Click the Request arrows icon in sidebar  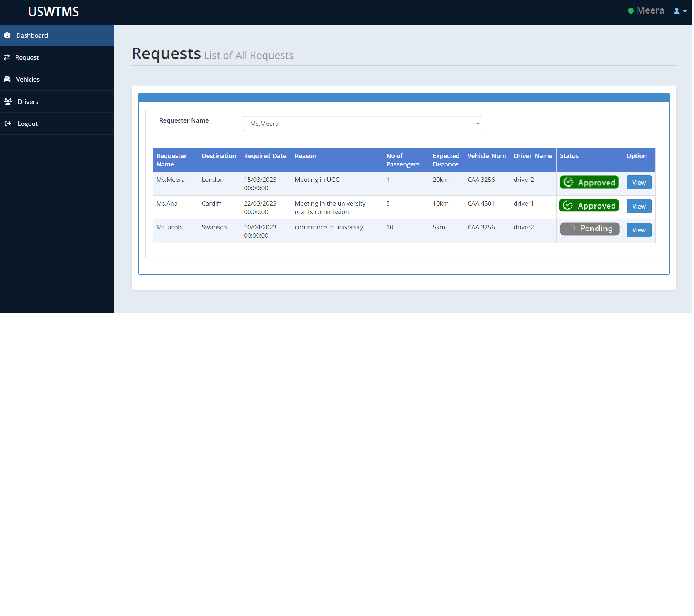[x=7, y=57]
